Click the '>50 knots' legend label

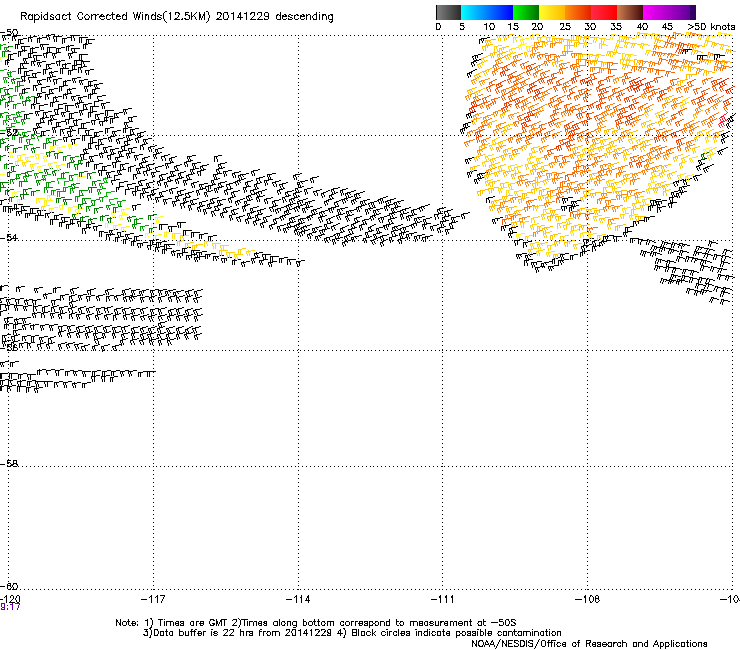[711, 27]
